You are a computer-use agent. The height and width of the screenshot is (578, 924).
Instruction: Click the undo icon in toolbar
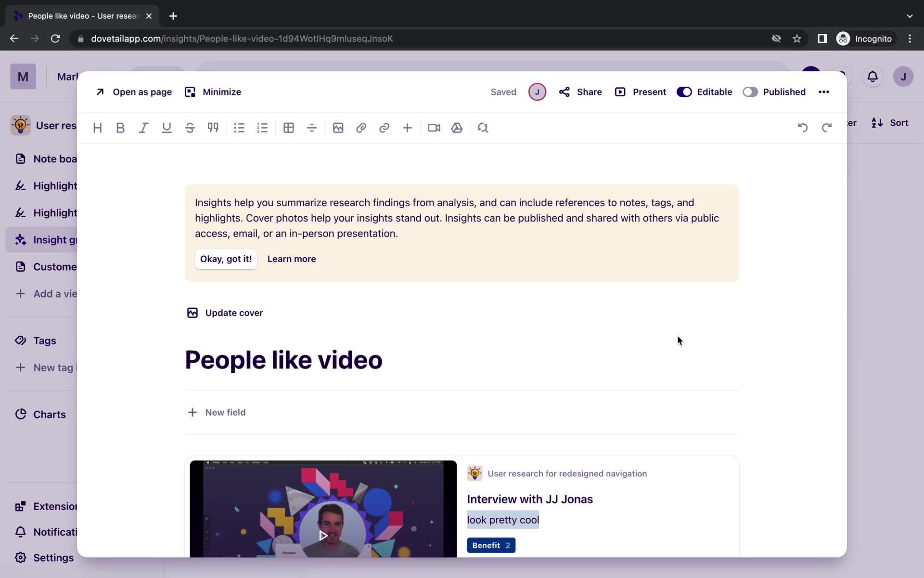point(803,127)
